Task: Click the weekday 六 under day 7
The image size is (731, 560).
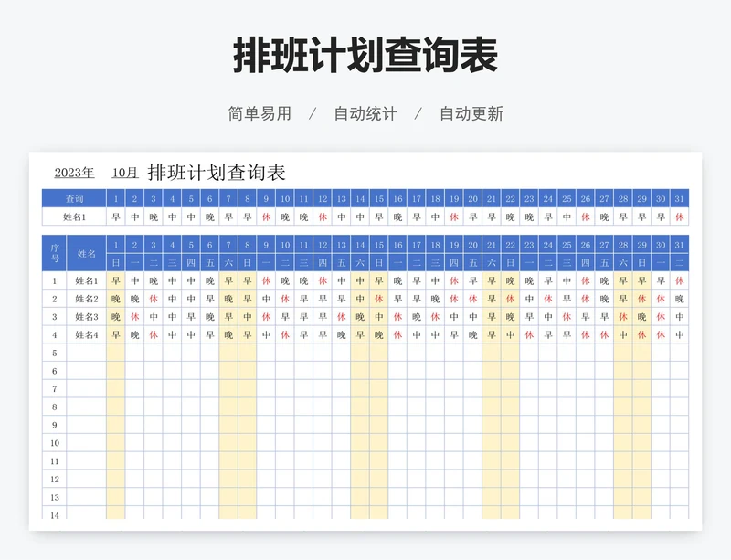Action: point(228,263)
